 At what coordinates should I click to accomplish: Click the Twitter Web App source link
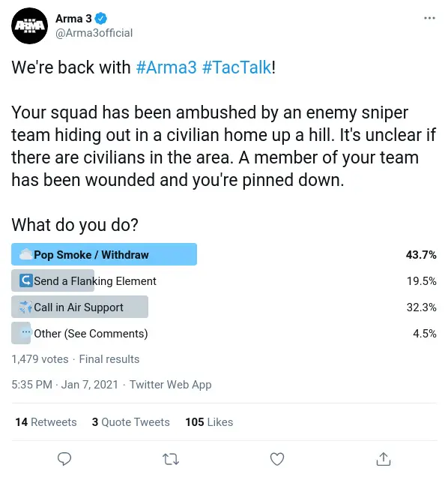170,385
